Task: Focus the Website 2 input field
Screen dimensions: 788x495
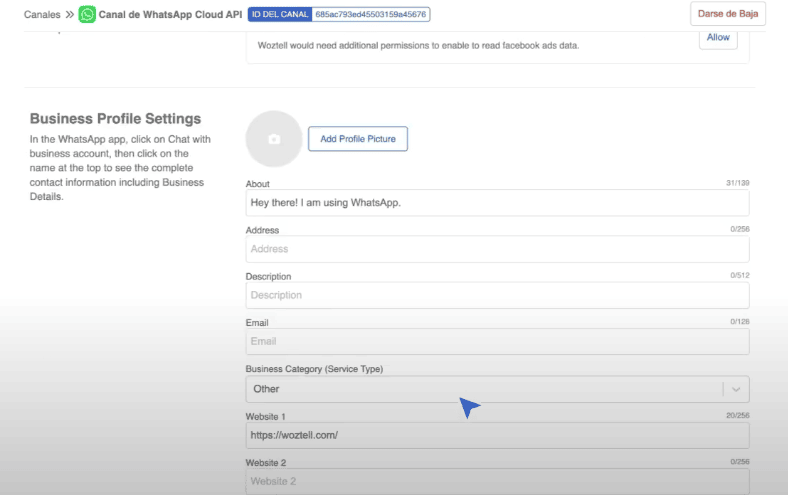Action: coord(497,481)
